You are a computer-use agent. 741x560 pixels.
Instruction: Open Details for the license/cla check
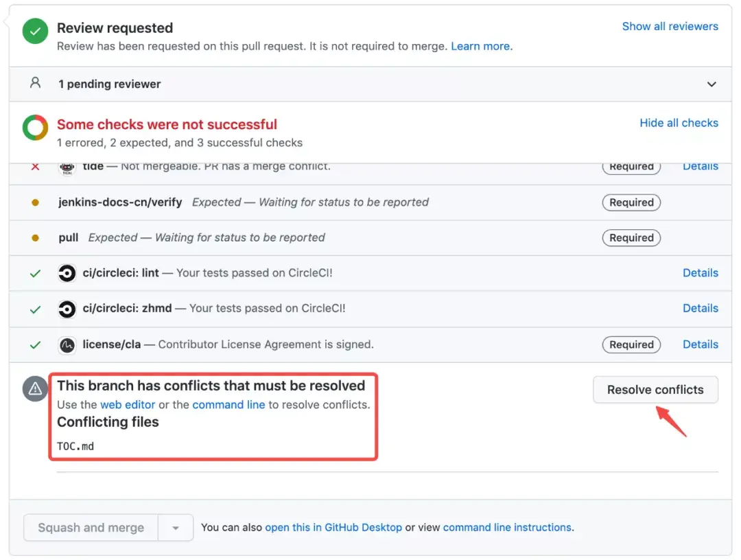tap(701, 344)
